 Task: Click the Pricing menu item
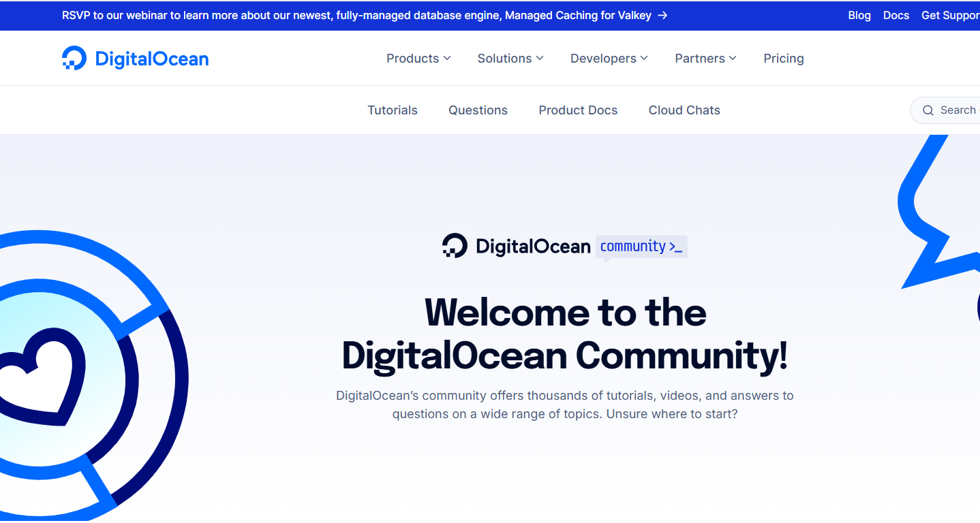tap(783, 59)
